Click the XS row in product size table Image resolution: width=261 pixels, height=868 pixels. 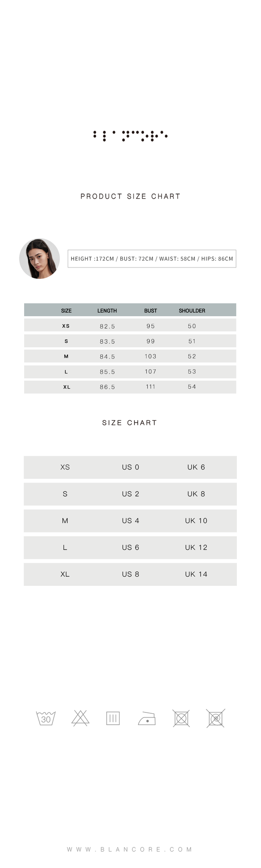click(x=130, y=325)
